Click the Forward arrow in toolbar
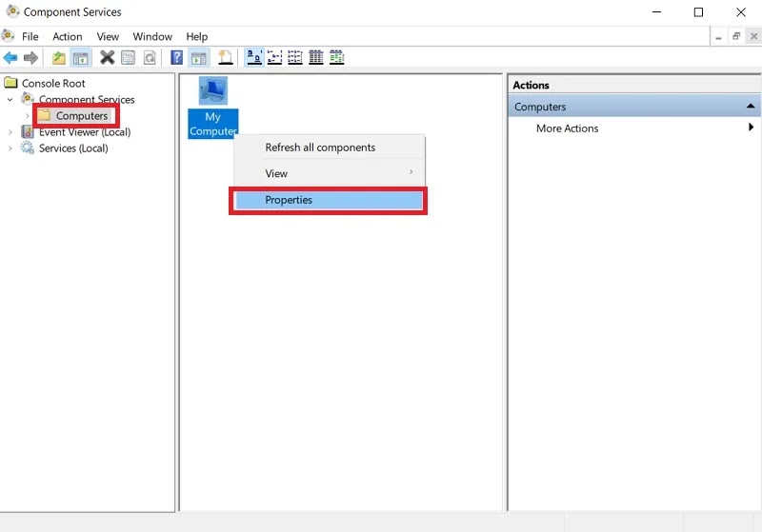This screenshot has height=532, width=762. [x=30, y=58]
